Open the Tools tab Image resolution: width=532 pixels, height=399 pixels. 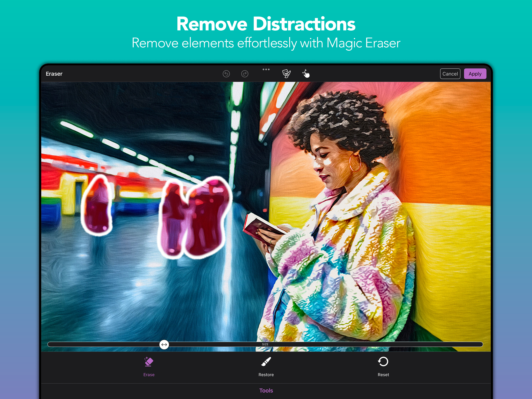[266, 391]
